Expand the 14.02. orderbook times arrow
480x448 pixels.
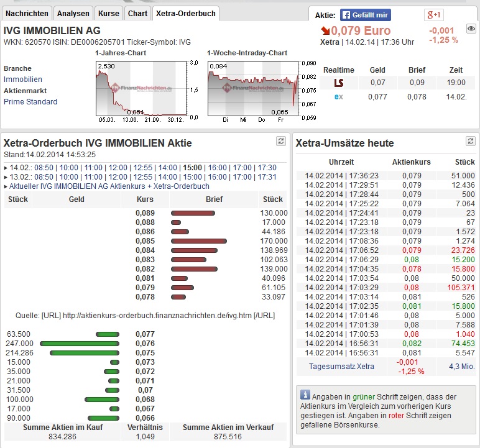coord(6,168)
